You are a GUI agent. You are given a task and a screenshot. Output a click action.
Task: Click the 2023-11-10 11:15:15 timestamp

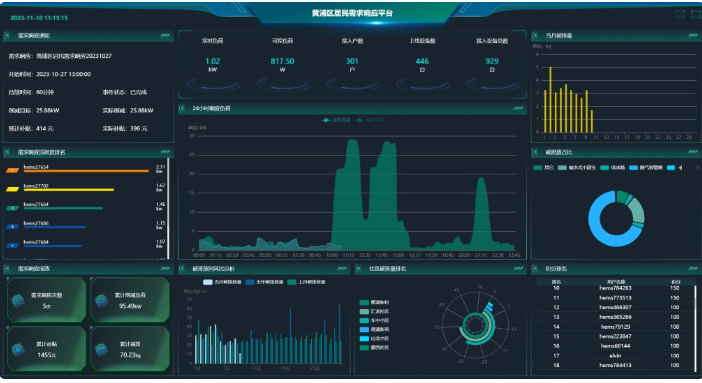pos(39,18)
